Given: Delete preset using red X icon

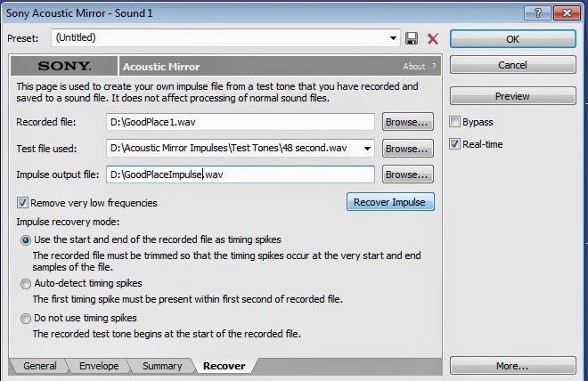Looking at the screenshot, I should point(433,38).
